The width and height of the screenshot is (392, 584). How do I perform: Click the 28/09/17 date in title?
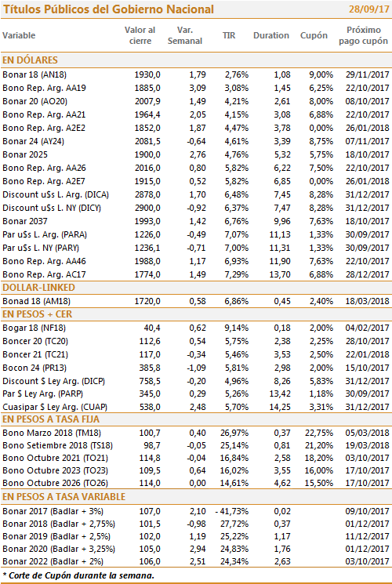coord(369,9)
